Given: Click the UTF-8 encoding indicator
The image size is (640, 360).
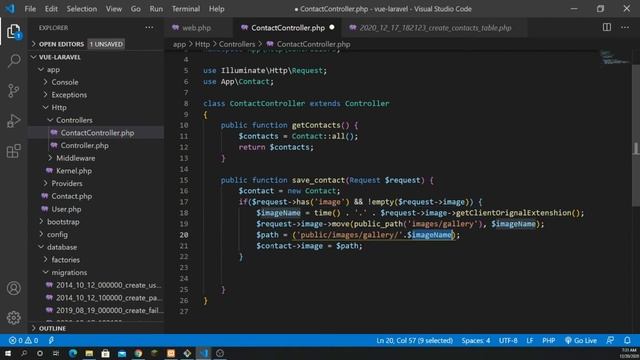Looking at the screenshot, I should (x=508, y=340).
